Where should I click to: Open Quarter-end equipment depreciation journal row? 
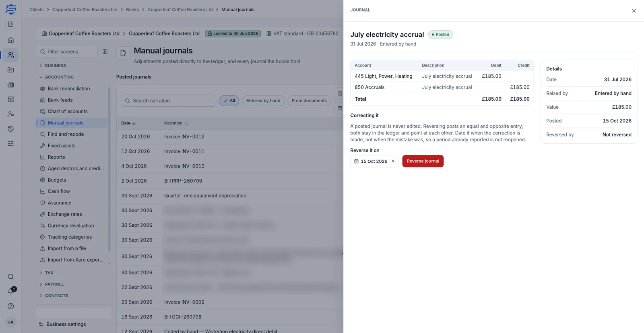(230, 196)
